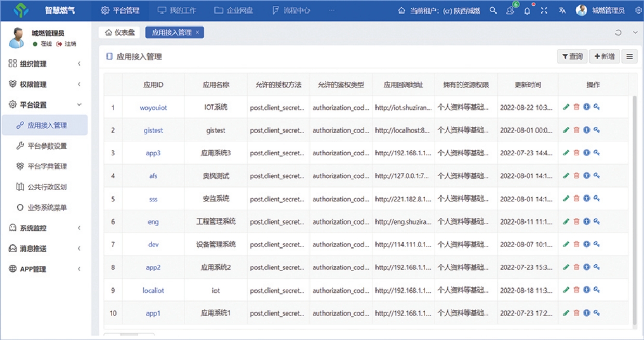Open 企业网盘 in top navigation
The image size is (644, 340).
coord(234,10)
